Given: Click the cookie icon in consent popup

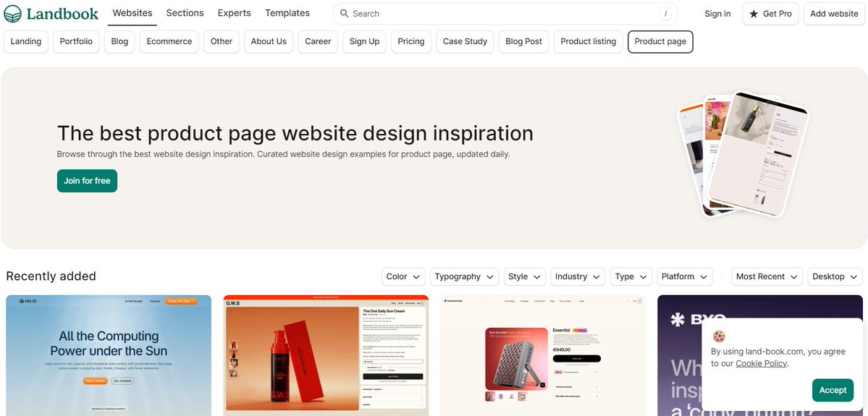Looking at the screenshot, I should (719, 336).
